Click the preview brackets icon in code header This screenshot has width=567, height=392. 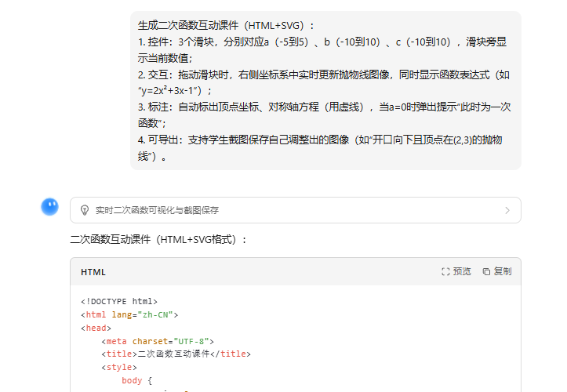(445, 271)
